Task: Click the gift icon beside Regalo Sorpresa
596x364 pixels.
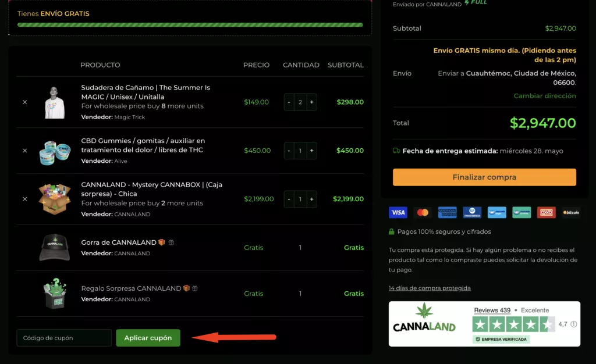Action: point(194,288)
